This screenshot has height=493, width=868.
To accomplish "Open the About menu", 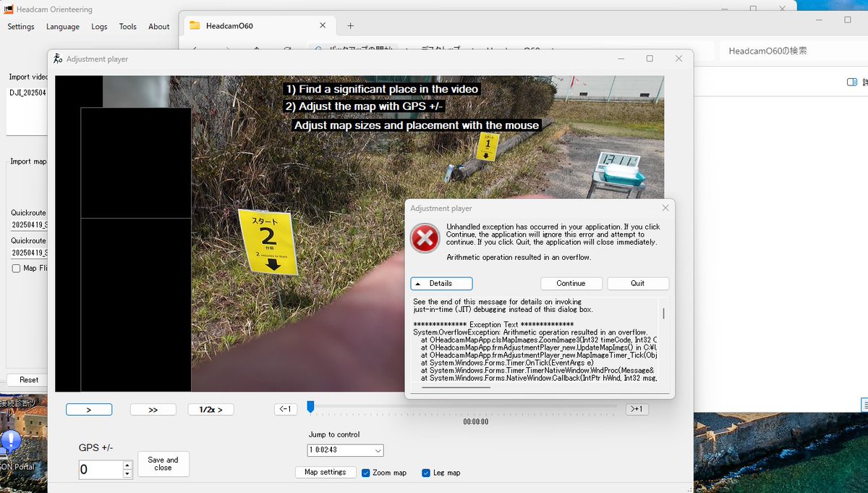I will tap(159, 27).
